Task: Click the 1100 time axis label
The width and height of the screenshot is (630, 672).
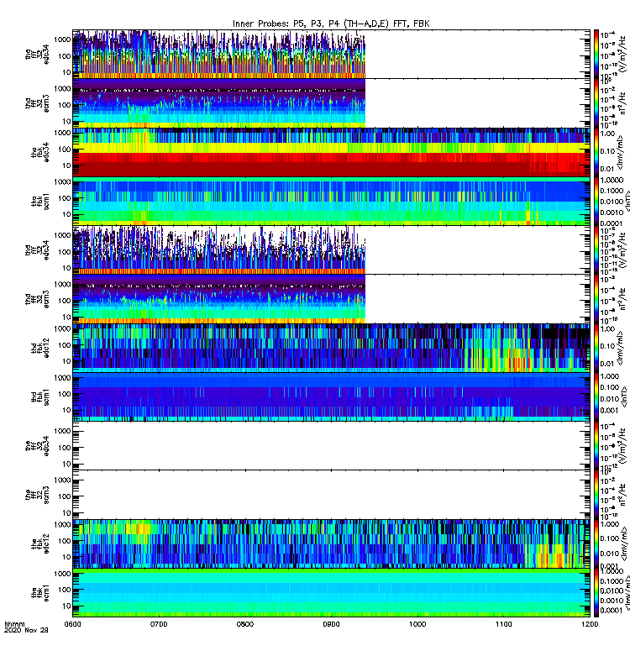Action: [x=503, y=624]
